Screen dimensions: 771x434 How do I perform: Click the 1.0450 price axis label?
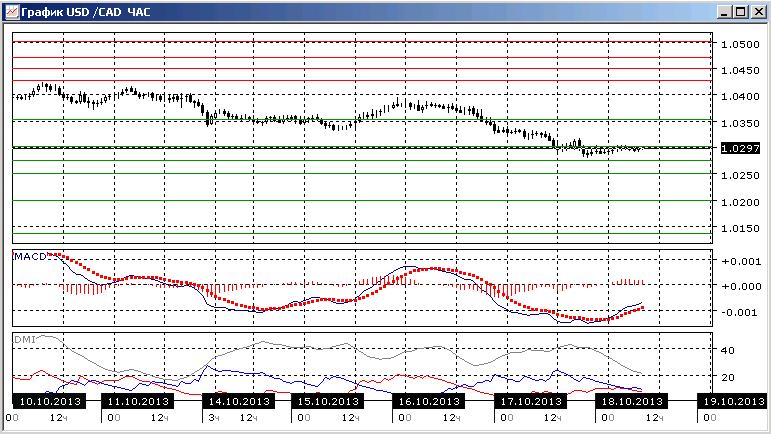tap(740, 70)
